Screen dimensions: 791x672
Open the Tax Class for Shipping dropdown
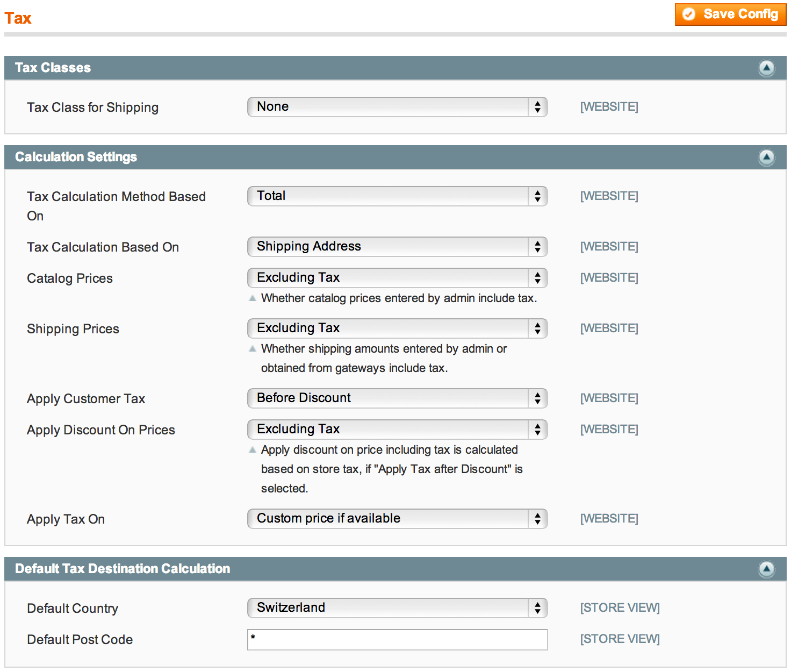397,107
